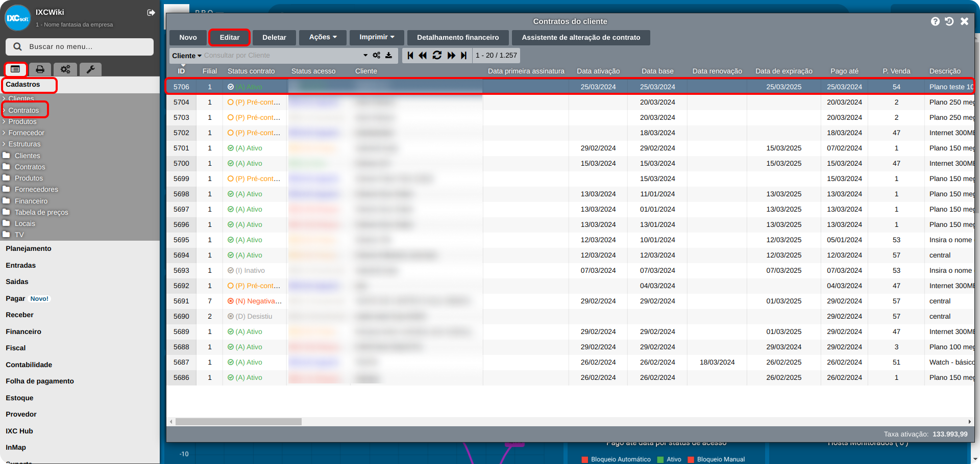Click the Detalhamento financeiro button
The image size is (980, 464).
458,37
